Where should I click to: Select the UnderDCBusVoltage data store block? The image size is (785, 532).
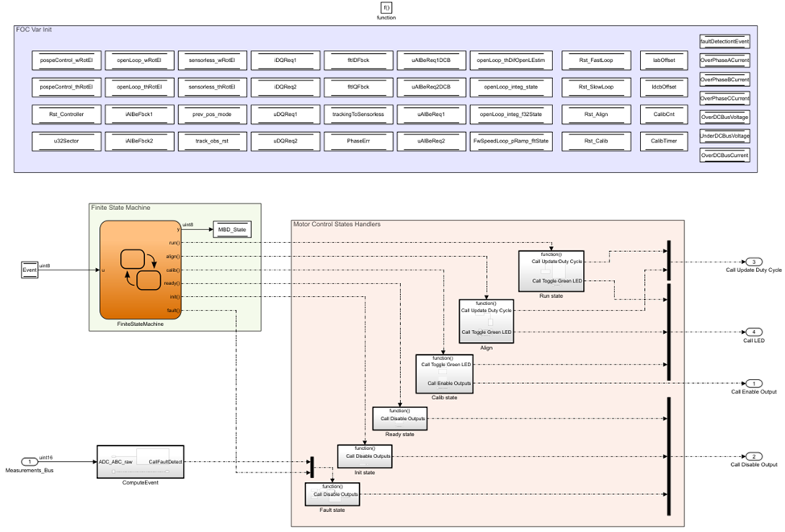point(725,136)
